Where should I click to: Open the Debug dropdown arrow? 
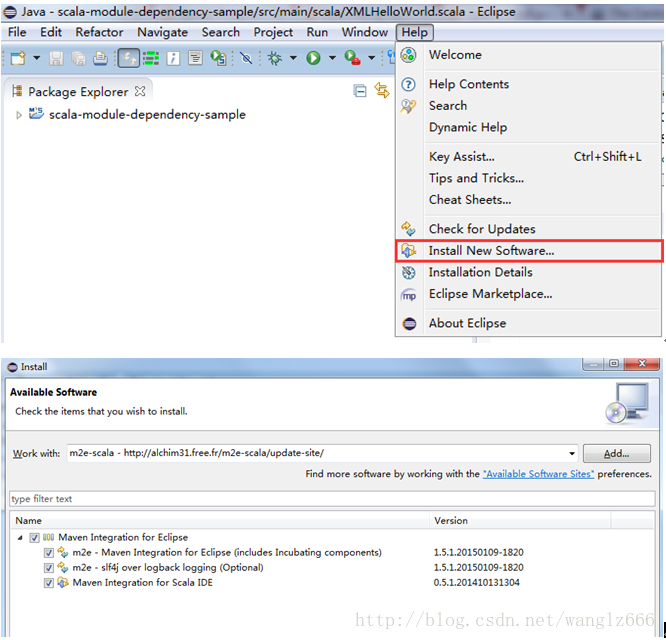click(x=293, y=58)
